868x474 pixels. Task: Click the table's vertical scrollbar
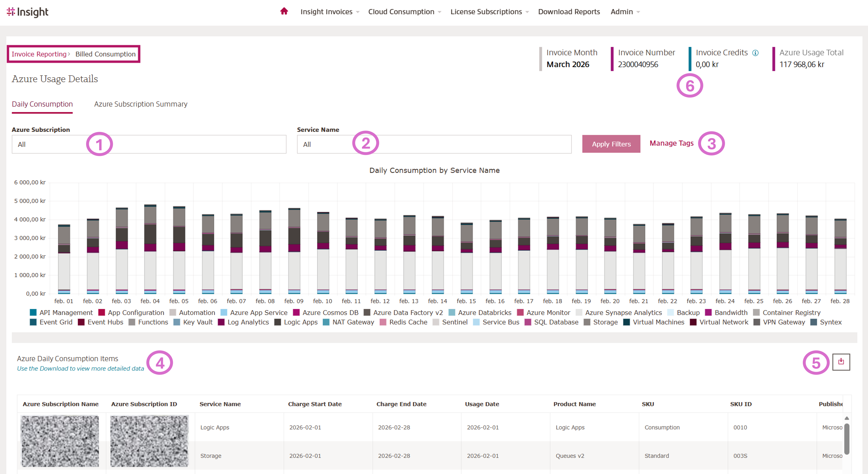tap(846, 439)
